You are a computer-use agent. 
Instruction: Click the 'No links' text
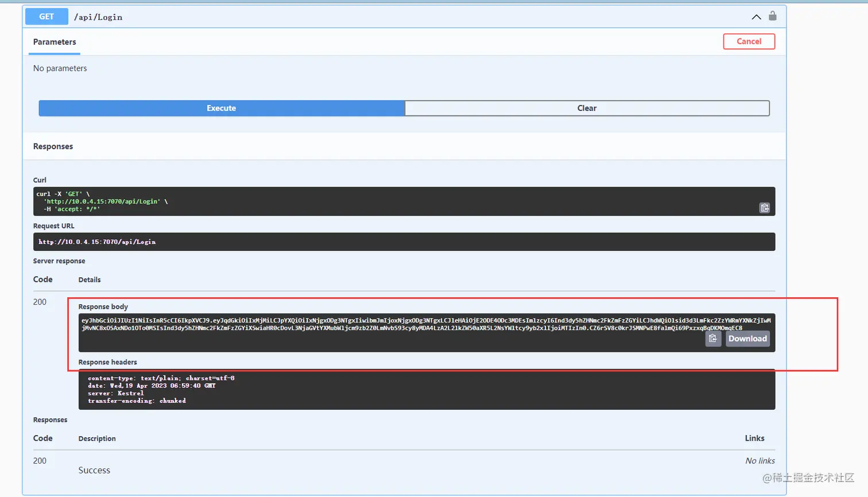pos(760,461)
